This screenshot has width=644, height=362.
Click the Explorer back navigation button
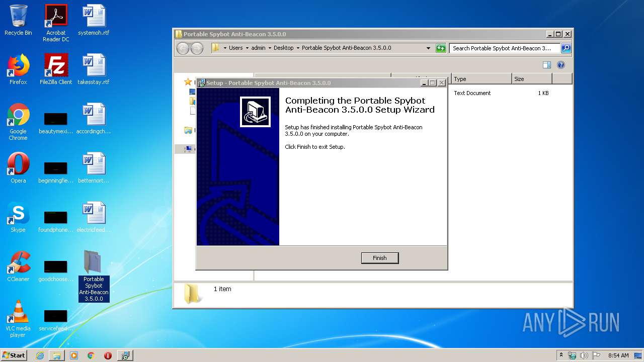click(x=183, y=48)
